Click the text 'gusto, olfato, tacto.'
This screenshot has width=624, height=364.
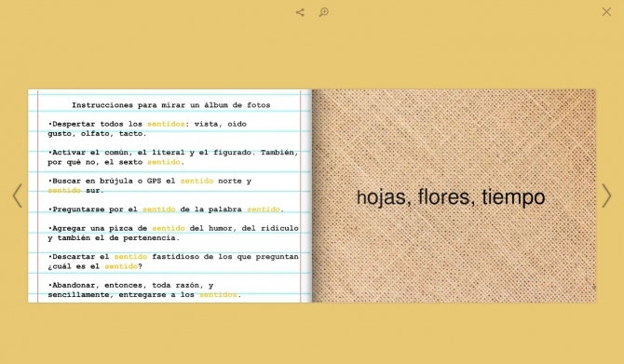coord(97,134)
